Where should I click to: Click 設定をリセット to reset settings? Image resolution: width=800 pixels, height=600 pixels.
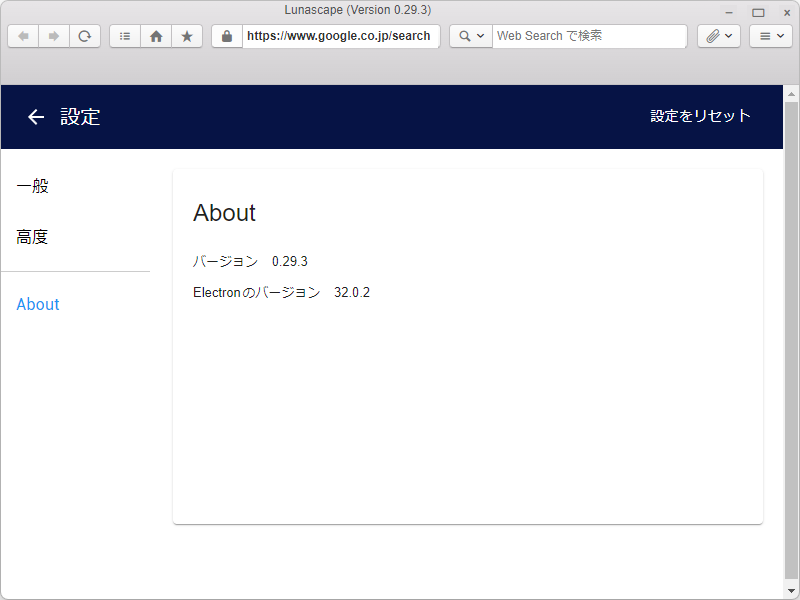(x=700, y=116)
